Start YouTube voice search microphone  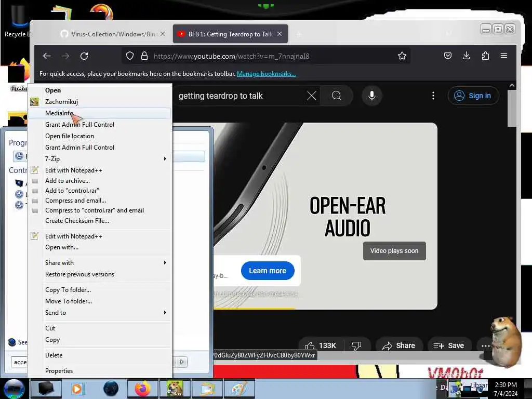click(x=372, y=96)
